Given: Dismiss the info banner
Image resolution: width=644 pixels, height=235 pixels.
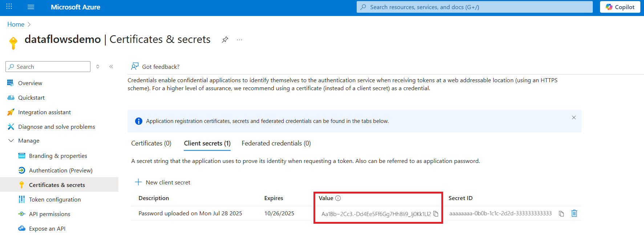Looking at the screenshot, I should [574, 117].
